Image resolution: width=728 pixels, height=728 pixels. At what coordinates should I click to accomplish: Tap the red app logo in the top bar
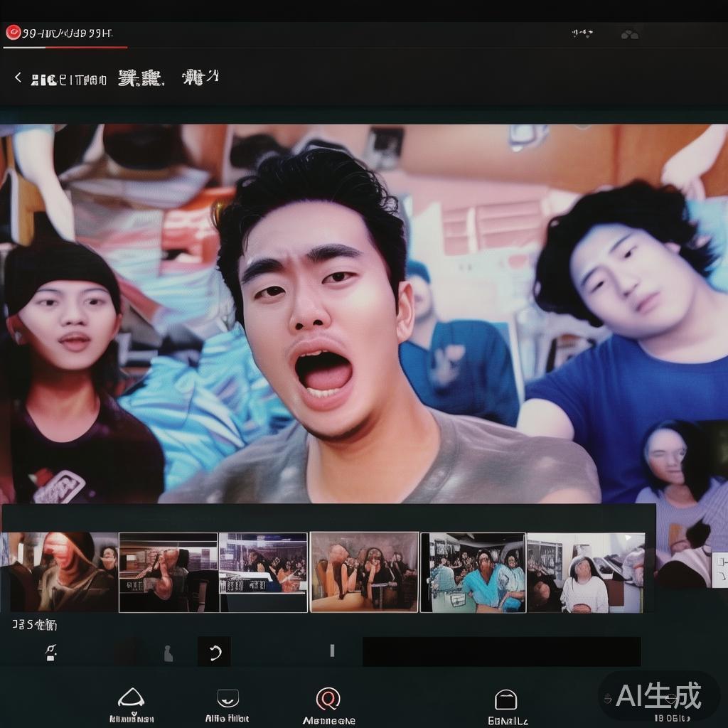click(x=14, y=31)
